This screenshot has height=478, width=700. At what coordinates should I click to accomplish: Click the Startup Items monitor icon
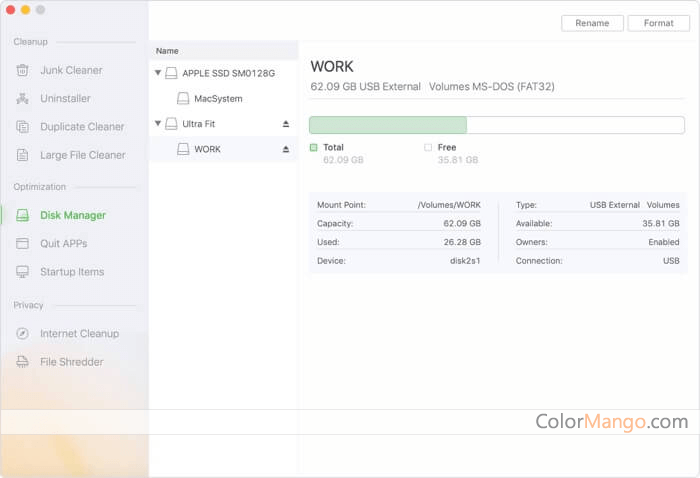[x=22, y=272]
